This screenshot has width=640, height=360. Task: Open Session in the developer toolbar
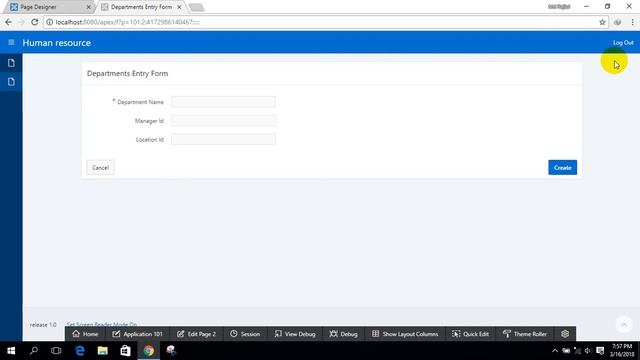click(x=245, y=334)
